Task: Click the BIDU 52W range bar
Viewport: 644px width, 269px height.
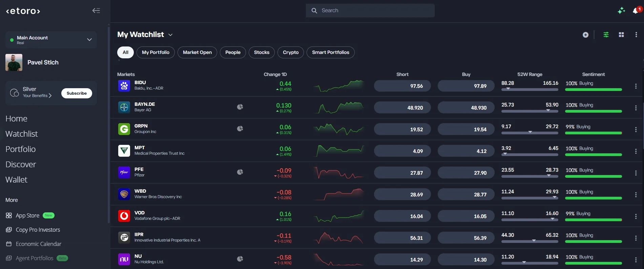Action: 530,90
